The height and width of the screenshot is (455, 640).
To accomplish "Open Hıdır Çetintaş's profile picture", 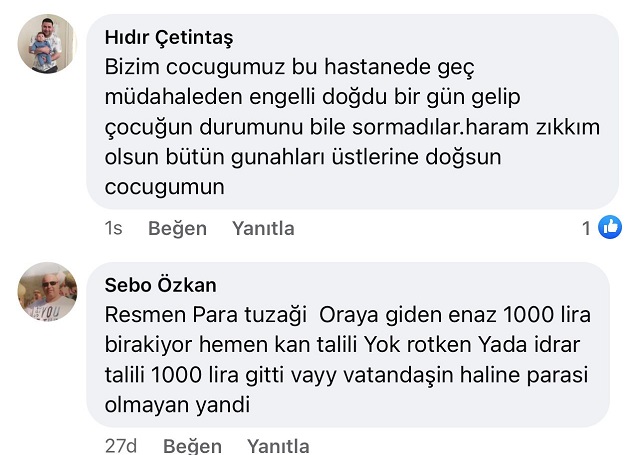I will coord(47,44).
